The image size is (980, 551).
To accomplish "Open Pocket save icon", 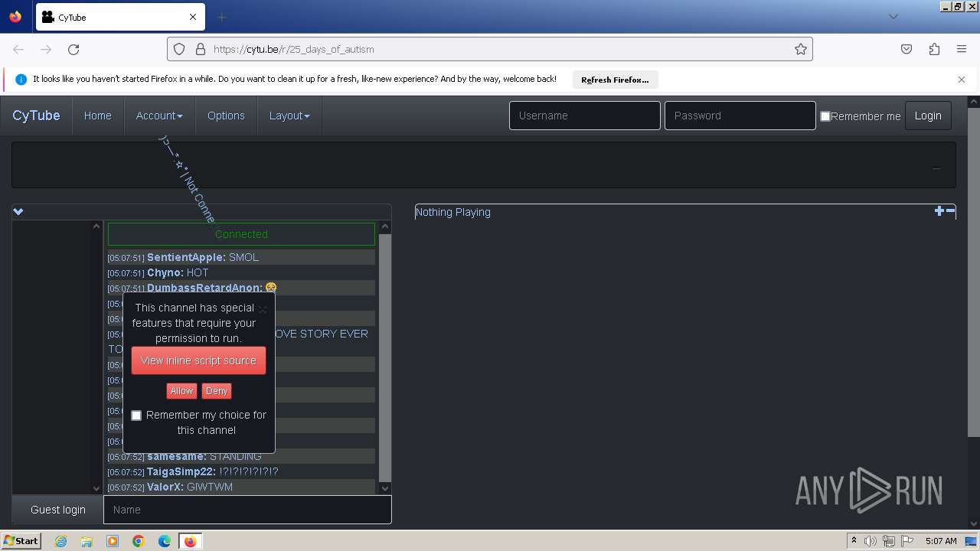I will pyautogui.click(x=906, y=49).
